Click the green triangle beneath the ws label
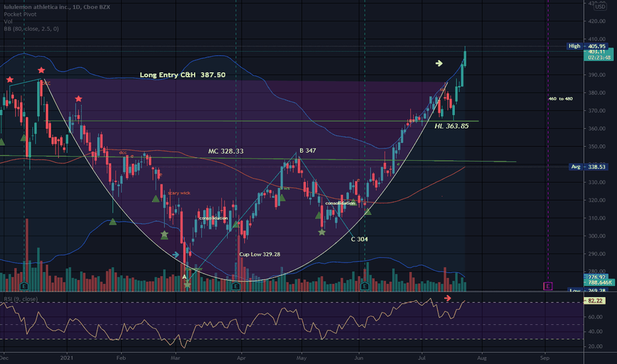Viewport: 617px width, 364px height. click(x=282, y=197)
